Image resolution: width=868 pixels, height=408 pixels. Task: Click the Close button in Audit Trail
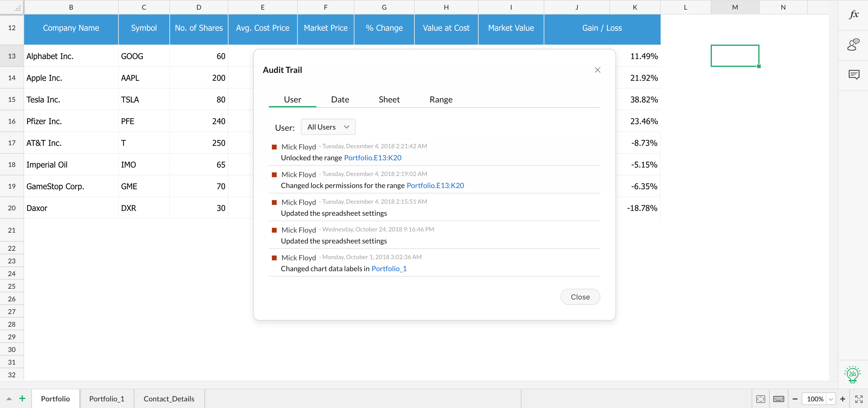click(580, 297)
